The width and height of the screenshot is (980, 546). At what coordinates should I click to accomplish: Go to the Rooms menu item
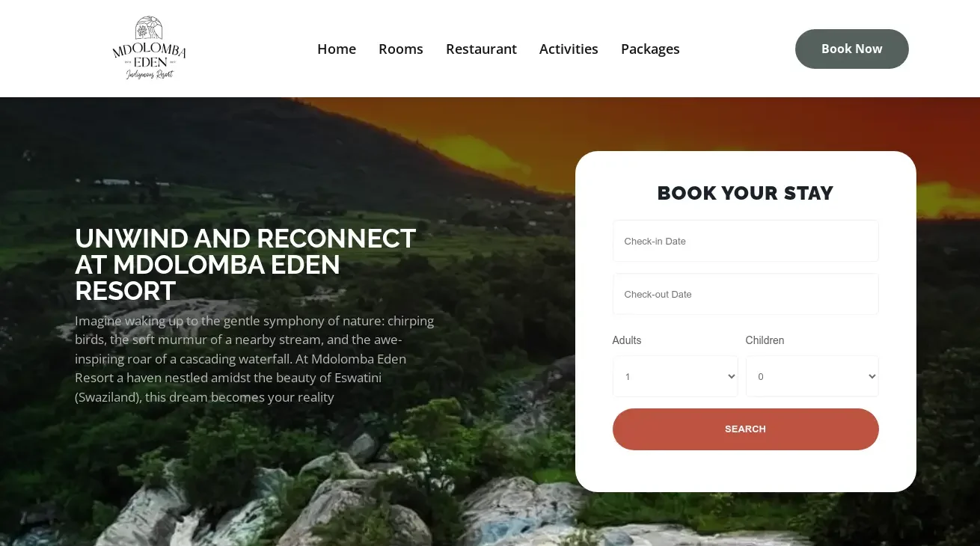(x=401, y=49)
